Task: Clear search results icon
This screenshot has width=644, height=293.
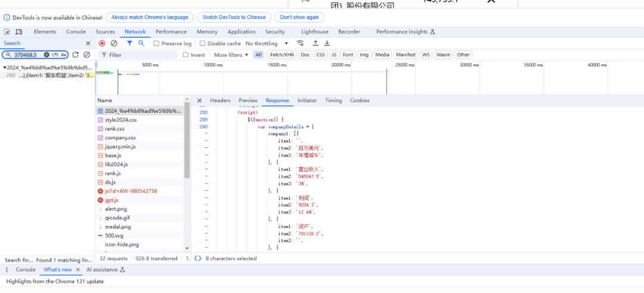Action: [86, 55]
